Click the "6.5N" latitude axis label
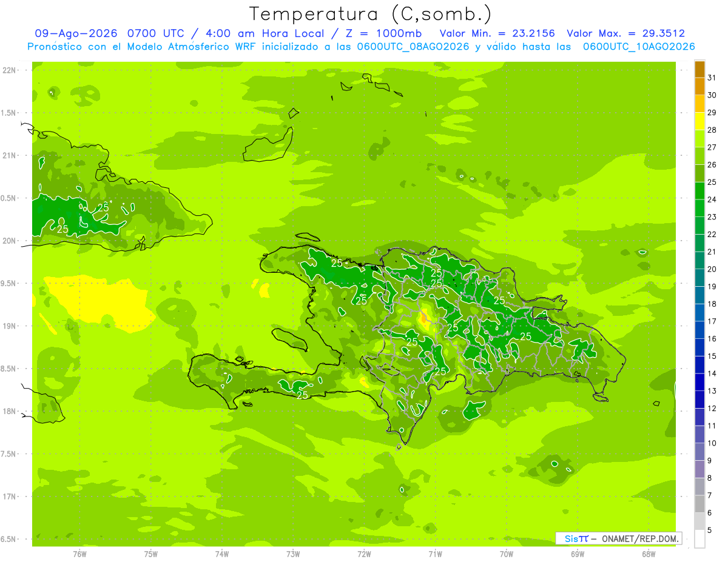The width and height of the screenshot is (728, 562). 10,540
